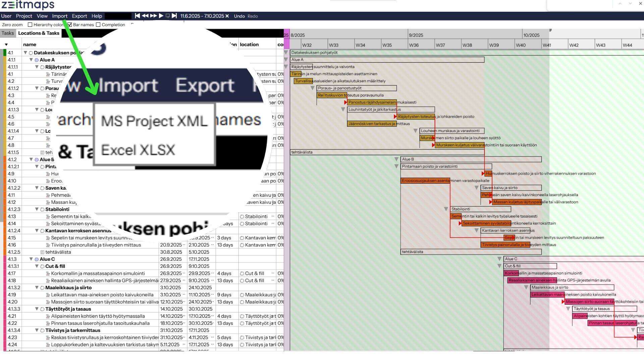Click location icon in row 4.13 Stabilointi cell
Viewport: 644px width, 362px height.
[x=242, y=217]
